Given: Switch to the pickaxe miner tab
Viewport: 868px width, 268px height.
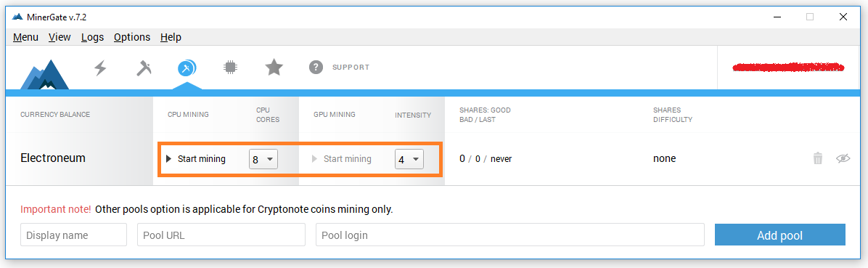Looking at the screenshot, I should pos(144,68).
